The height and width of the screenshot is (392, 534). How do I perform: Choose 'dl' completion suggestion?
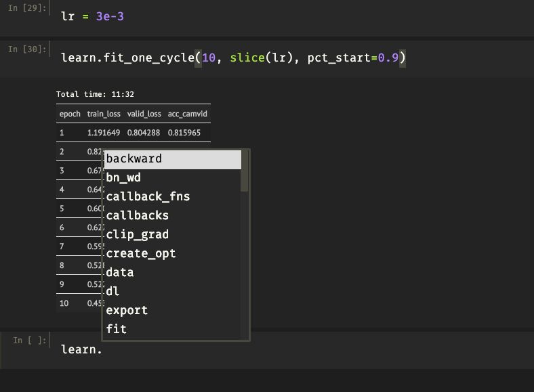click(172, 292)
